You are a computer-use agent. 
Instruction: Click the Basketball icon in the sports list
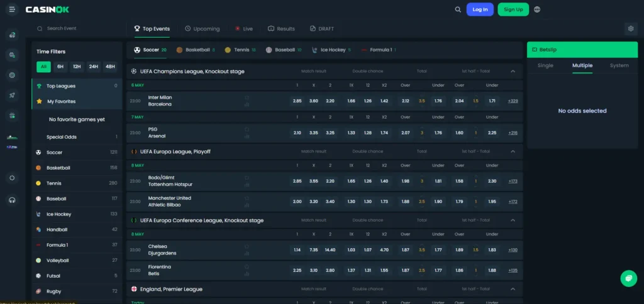pyautogui.click(x=38, y=168)
